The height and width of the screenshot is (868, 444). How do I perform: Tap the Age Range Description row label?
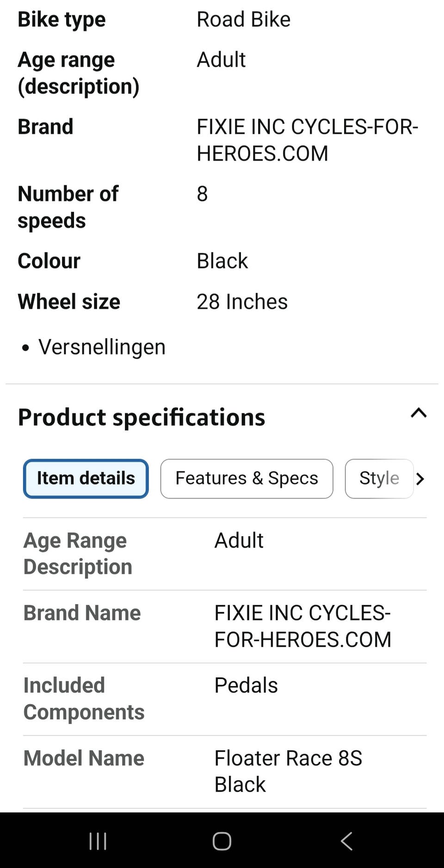78,553
